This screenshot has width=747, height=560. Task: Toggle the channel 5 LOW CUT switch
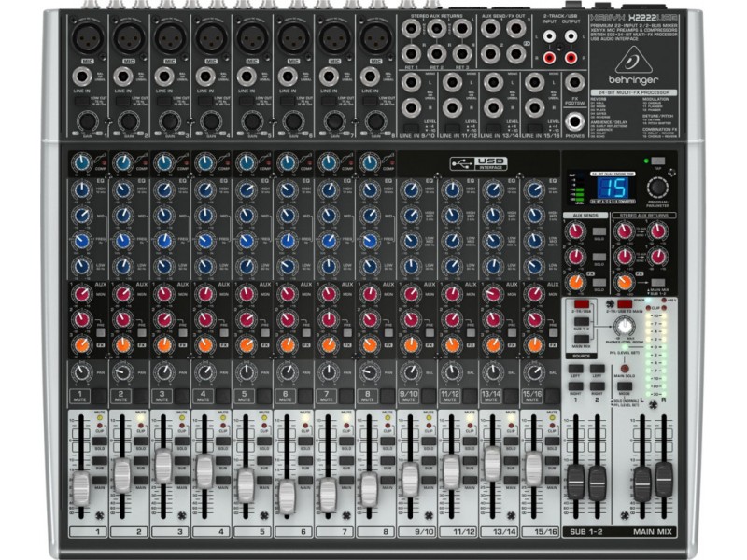(247, 101)
